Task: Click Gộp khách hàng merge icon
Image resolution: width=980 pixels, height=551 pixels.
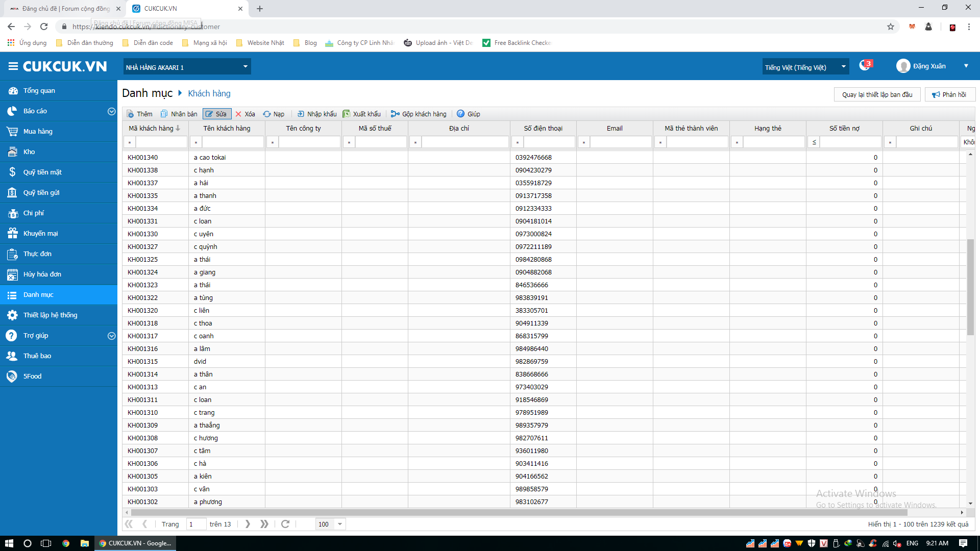Action: tap(395, 114)
